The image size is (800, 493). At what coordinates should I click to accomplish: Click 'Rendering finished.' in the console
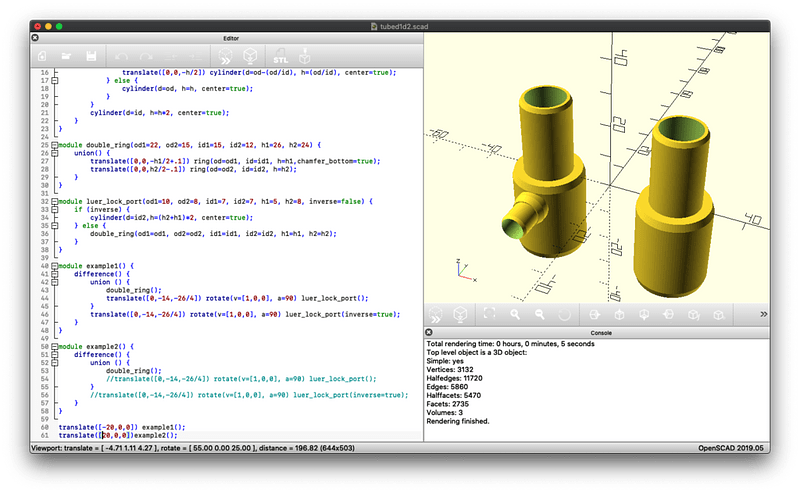coord(458,421)
